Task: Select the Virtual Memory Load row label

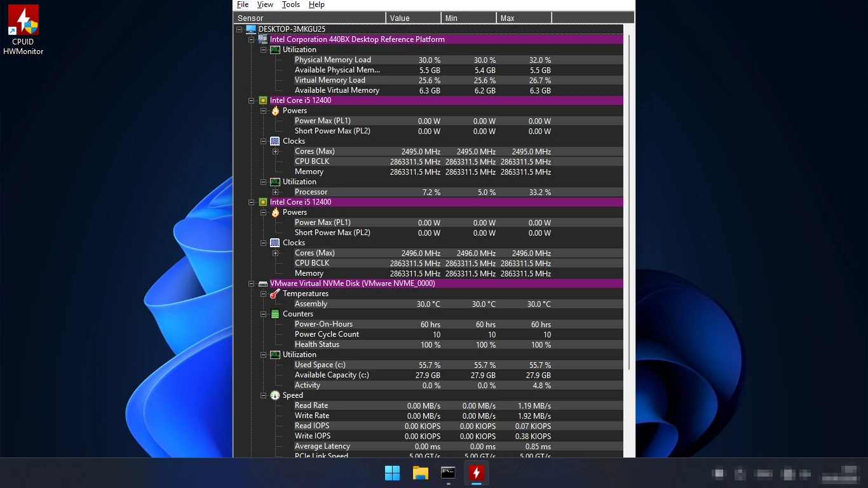Action: coord(330,80)
